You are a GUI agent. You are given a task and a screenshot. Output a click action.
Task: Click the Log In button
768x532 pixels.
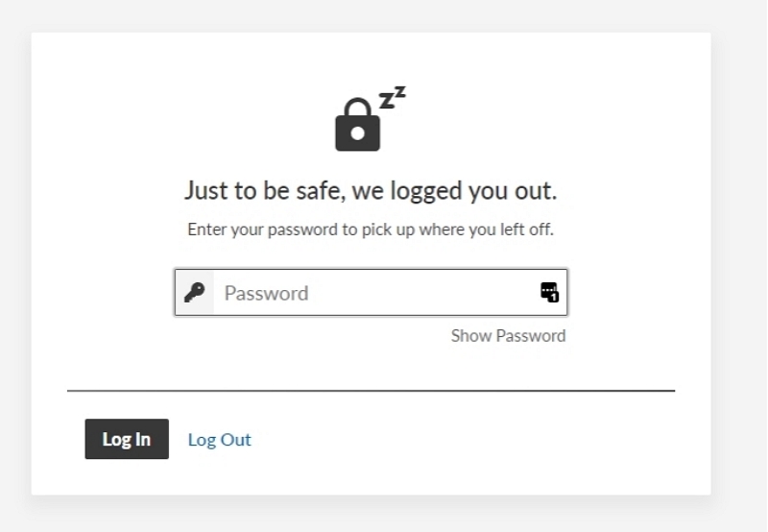(127, 439)
